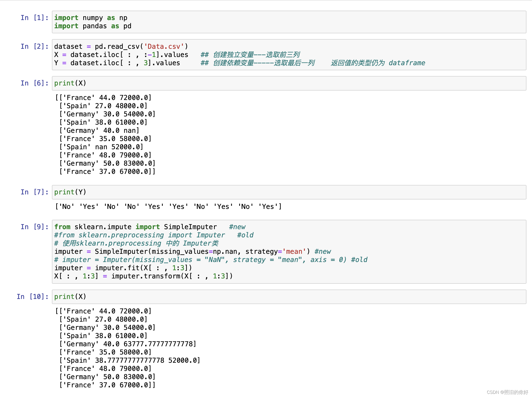This screenshot has height=397, width=532.
Task: Click the In [10]: prompt label
Action: click(x=32, y=297)
